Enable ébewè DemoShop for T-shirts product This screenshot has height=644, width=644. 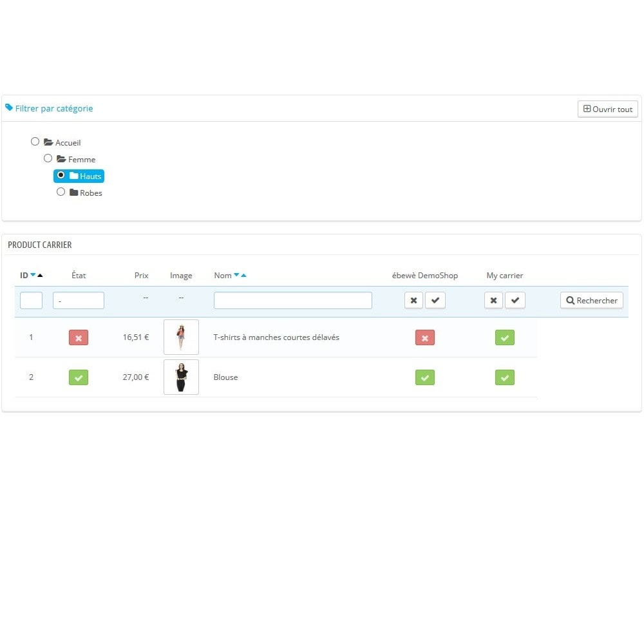(424, 337)
